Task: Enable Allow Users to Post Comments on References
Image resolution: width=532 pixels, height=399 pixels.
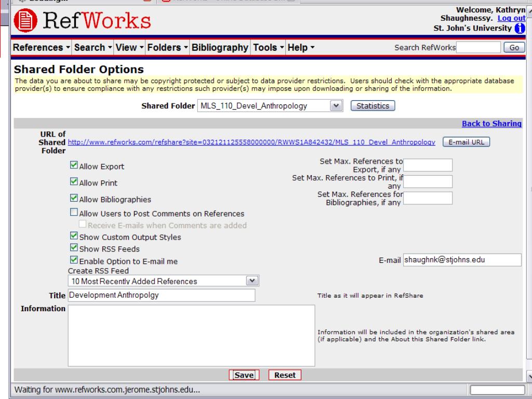Action: [x=74, y=212]
